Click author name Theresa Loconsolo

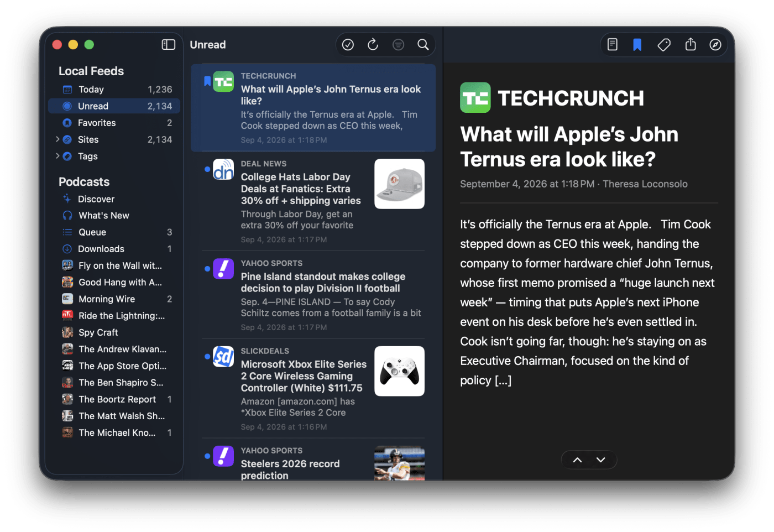(x=645, y=184)
